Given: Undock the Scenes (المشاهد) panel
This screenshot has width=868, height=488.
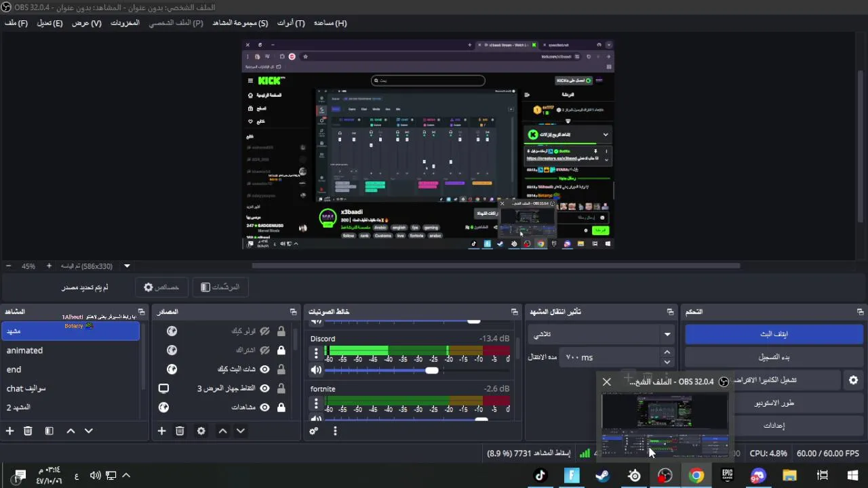Looking at the screenshot, I should pyautogui.click(x=142, y=312).
